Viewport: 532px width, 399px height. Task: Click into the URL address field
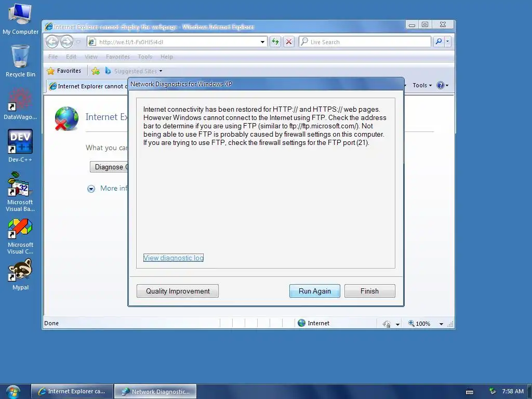(x=178, y=42)
